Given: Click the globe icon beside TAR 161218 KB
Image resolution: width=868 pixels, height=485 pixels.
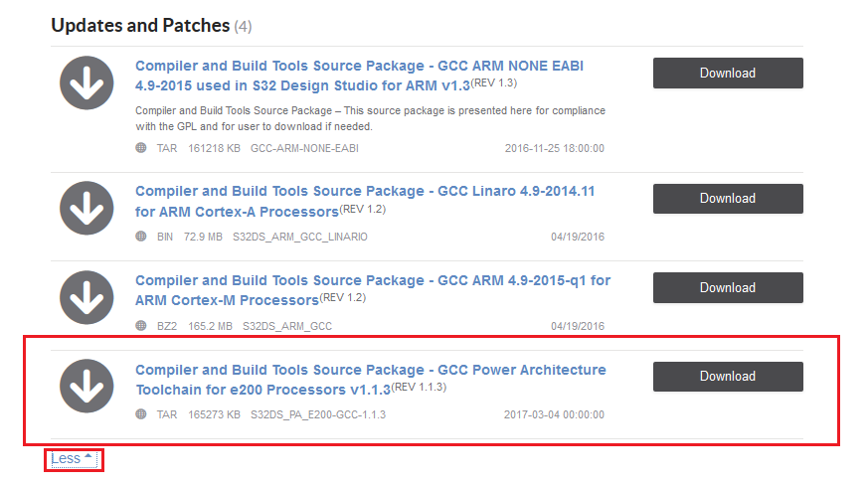Looking at the screenshot, I should (141, 148).
